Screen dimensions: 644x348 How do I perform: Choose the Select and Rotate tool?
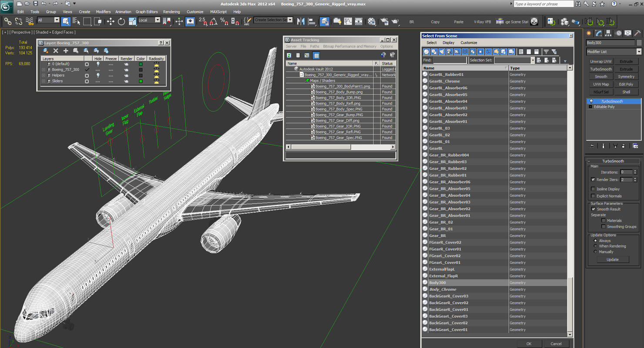coord(121,21)
